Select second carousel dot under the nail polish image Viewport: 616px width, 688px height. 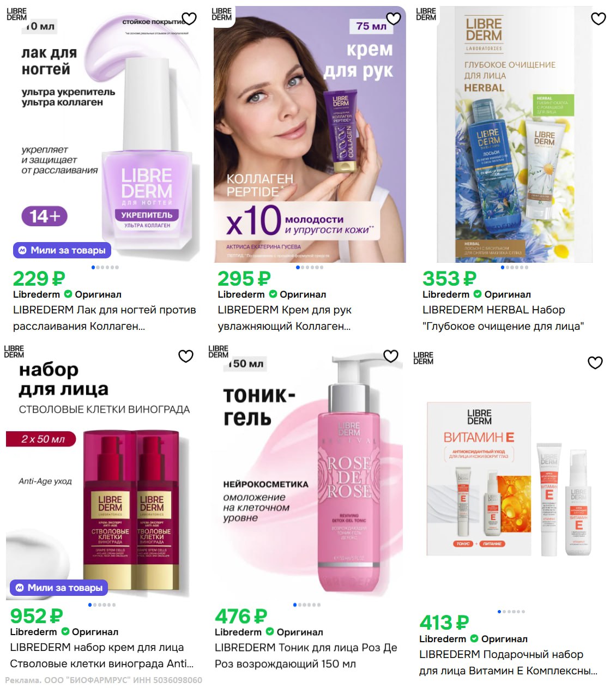(x=99, y=267)
